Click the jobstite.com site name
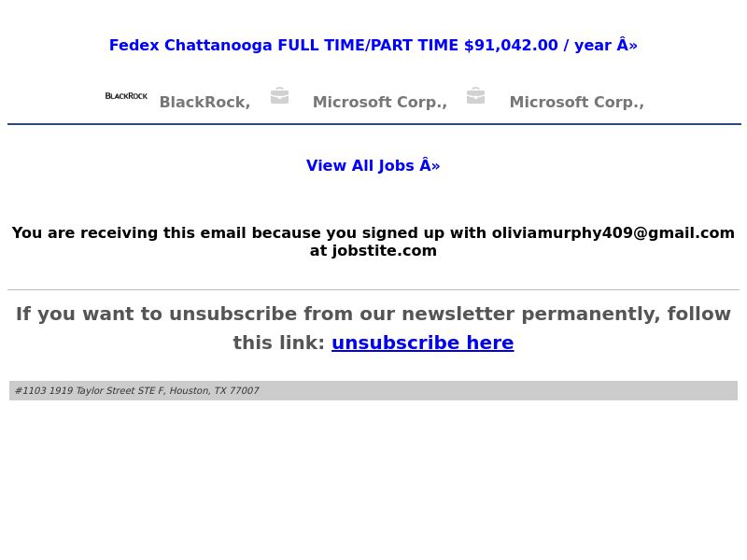Image resolution: width=747 pixels, height=560 pixels. (x=384, y=250)
